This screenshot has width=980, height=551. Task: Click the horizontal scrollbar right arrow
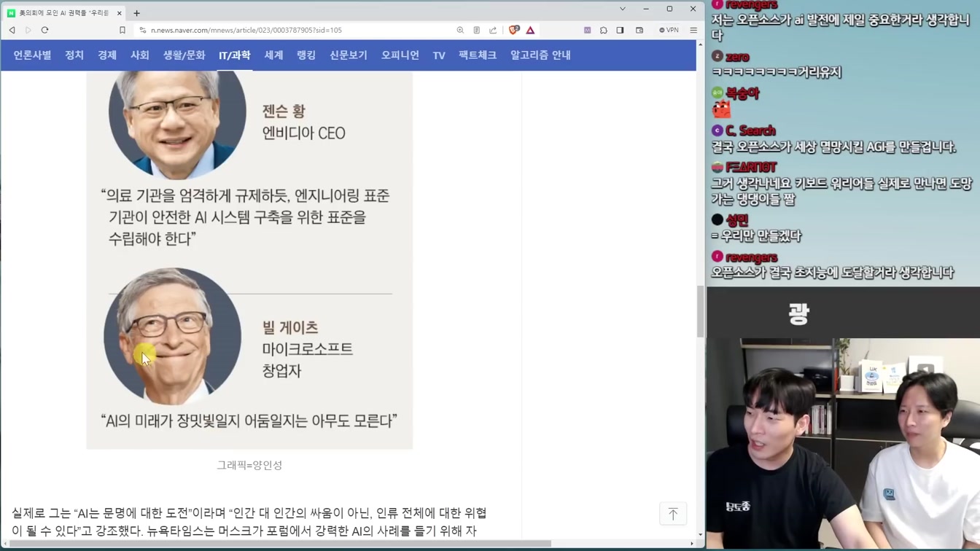pyautogui.click(x=692, y=544)
